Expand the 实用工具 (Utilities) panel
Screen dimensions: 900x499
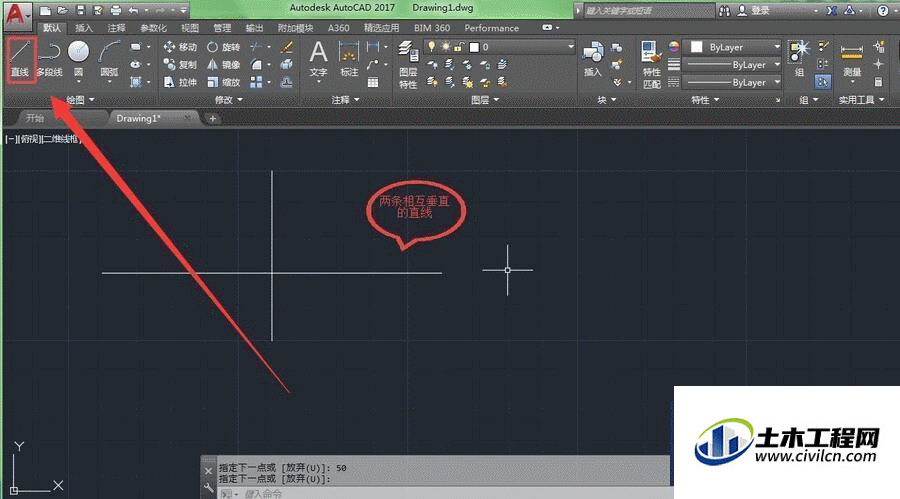[862, 100]
